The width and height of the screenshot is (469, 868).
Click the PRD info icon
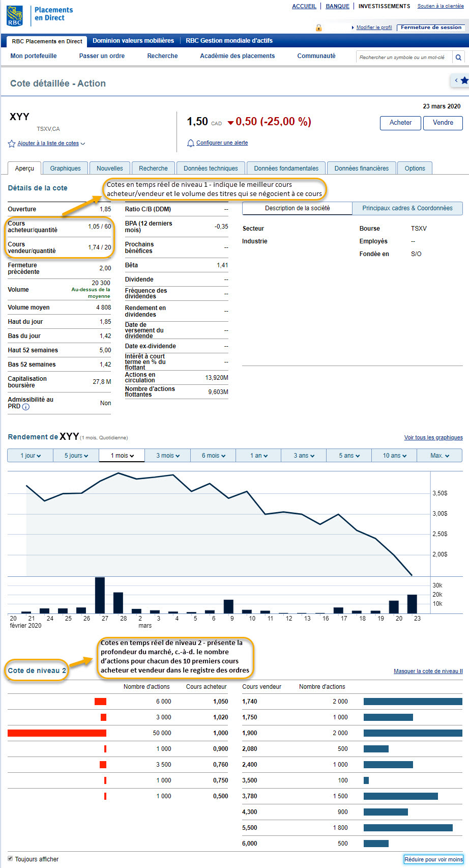point(26,407)
